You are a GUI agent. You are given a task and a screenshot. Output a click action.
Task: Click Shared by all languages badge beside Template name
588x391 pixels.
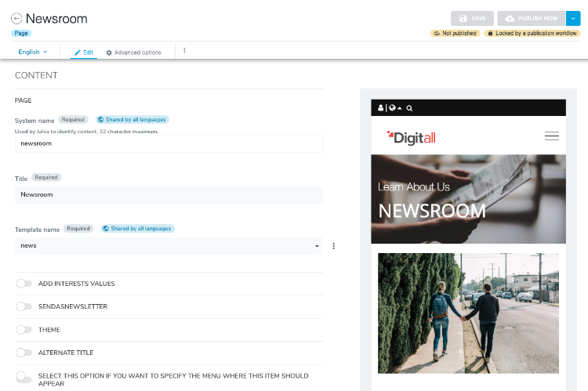138,229
